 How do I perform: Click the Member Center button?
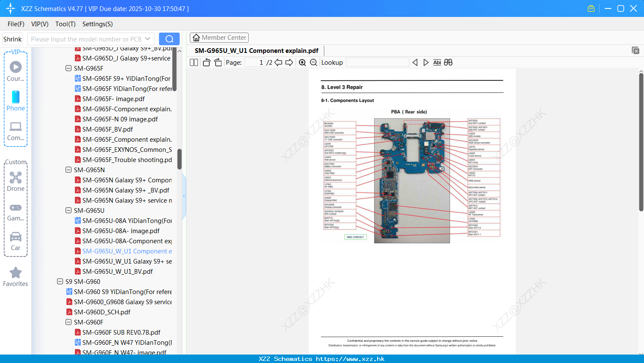(x=219, y=38)
